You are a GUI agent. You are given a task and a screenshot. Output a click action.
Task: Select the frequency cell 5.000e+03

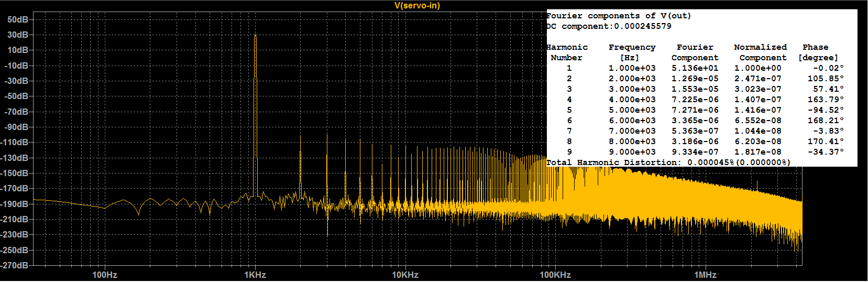coord(632,110)
